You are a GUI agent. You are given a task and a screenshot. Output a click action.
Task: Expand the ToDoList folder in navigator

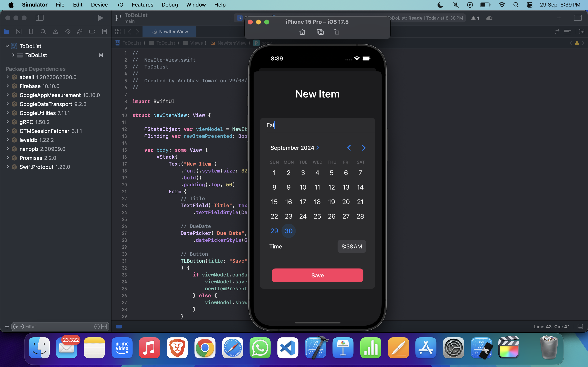(13, 55)
